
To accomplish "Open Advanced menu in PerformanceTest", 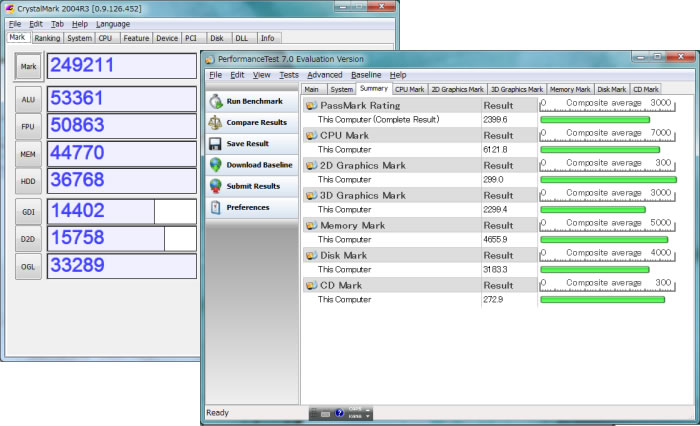I will click(x=325, y=75).
